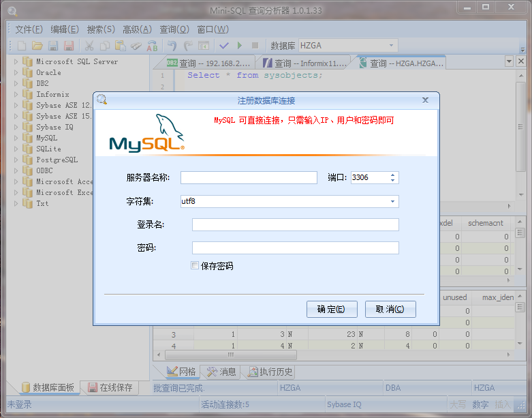
Task: Click the Check syntax checkmark icon
Action: (x=224, y=46)
